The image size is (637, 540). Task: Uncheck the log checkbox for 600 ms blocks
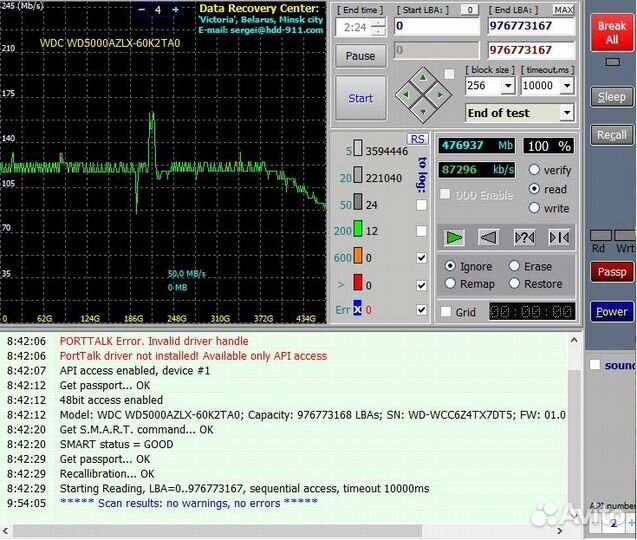421,258
